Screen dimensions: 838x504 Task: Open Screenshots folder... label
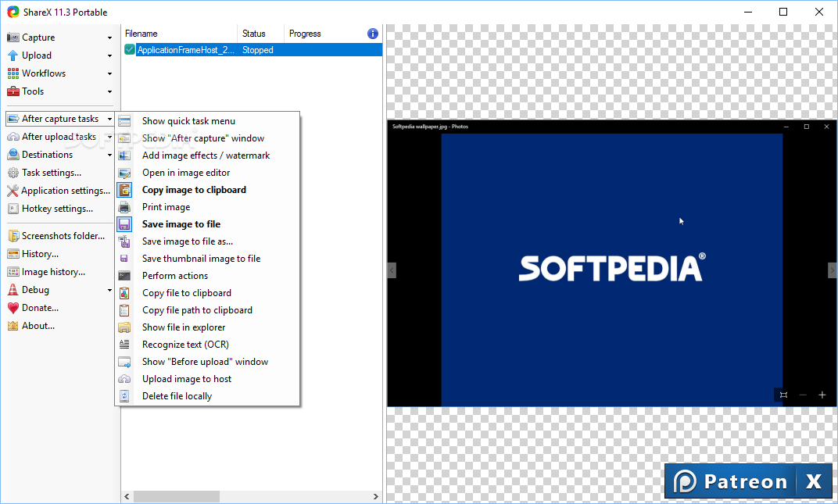63,236
